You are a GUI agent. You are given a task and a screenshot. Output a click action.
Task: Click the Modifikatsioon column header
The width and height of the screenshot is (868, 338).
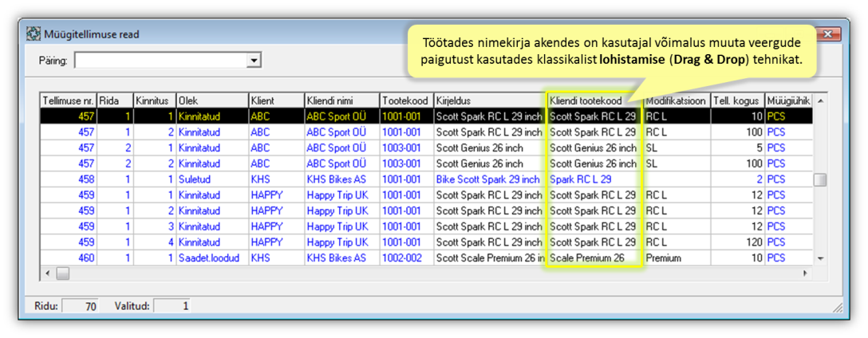click(x=677, y=100)
